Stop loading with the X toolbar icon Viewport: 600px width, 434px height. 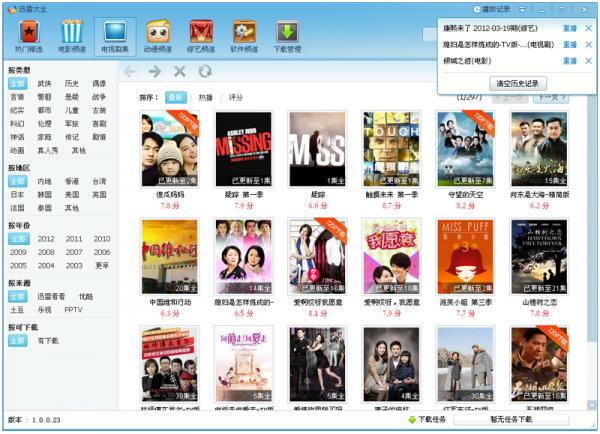point(179,71)
